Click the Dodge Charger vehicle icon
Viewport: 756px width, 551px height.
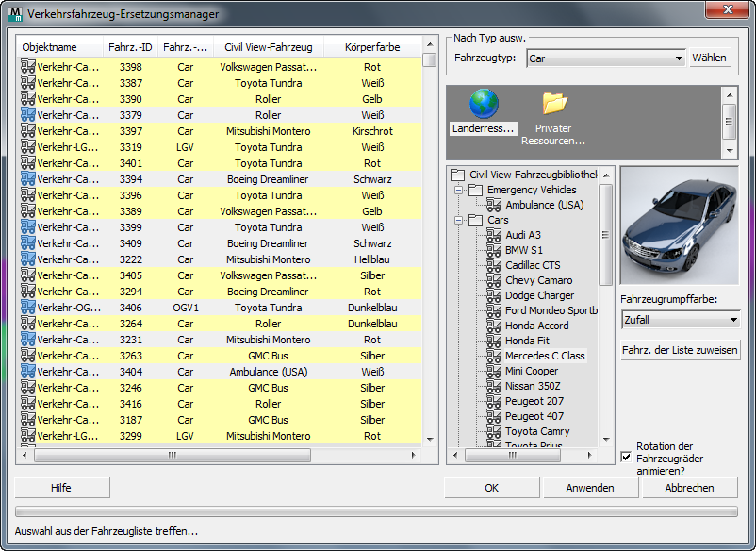coord(494,294)
